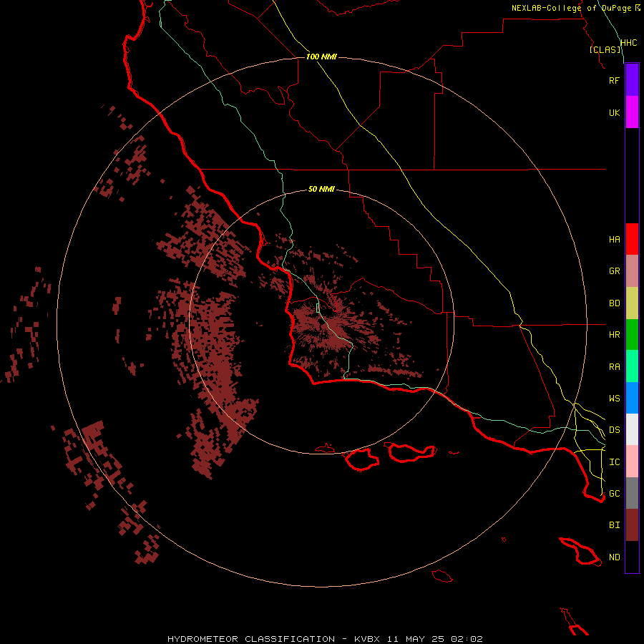Click the KVBX radar station identifier
This screenshot has width=644, height=644.
[x=367, y=639]
